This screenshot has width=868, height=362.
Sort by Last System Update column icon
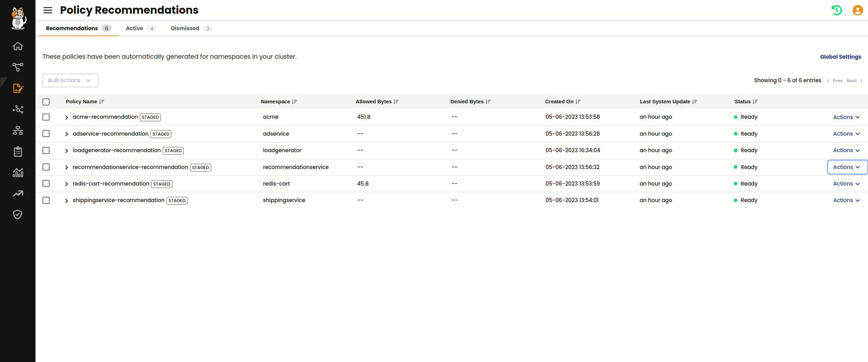click(695, 102)
